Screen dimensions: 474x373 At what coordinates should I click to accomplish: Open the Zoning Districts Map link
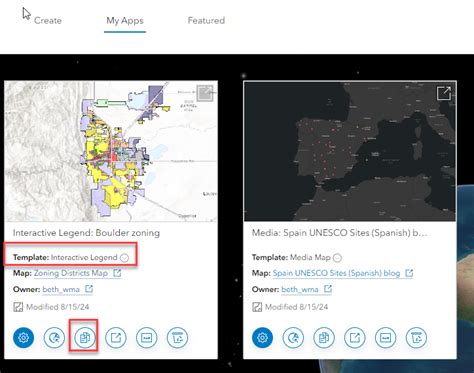point(71,273)
